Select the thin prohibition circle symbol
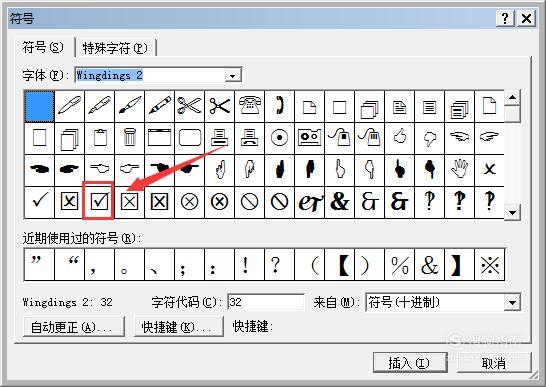The width and height of the screenshot is (546, 387). (250, 201)
